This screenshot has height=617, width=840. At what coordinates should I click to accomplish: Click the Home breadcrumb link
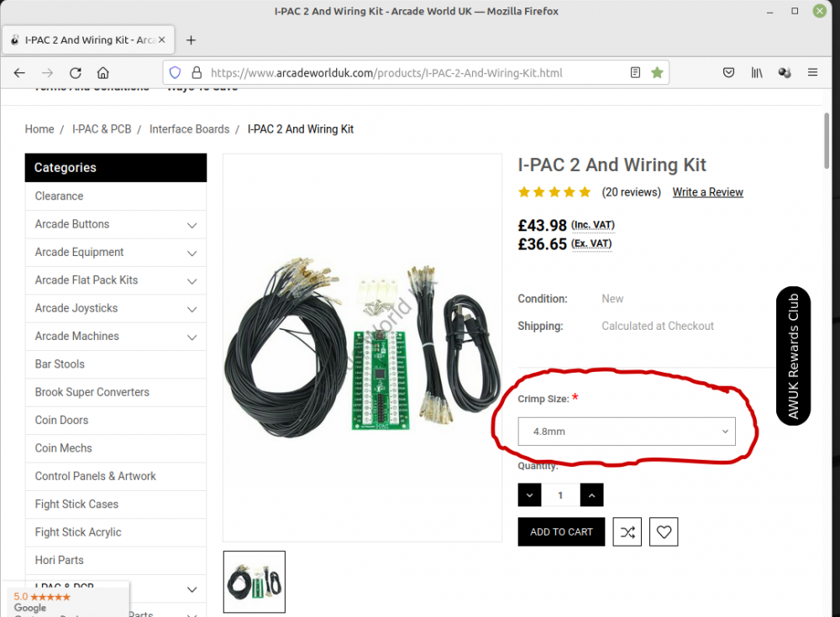[39, 129]
